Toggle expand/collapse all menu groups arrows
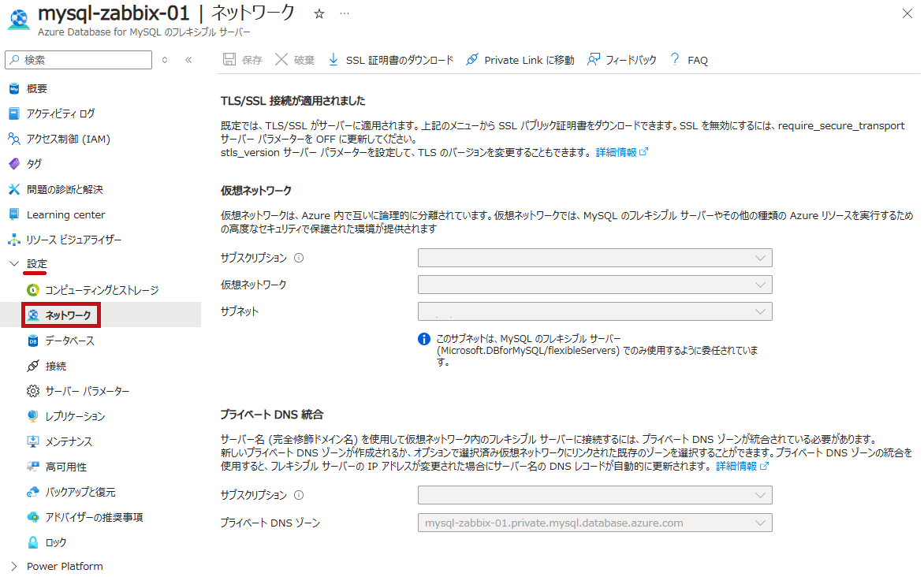Image resolution: width=924 pixels, height=577 pixels. point(165,60)
